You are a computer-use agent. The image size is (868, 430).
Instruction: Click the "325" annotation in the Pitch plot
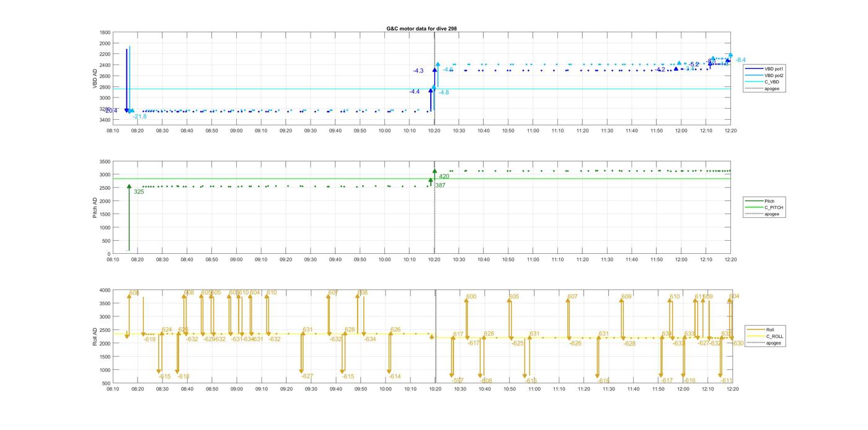139,192
